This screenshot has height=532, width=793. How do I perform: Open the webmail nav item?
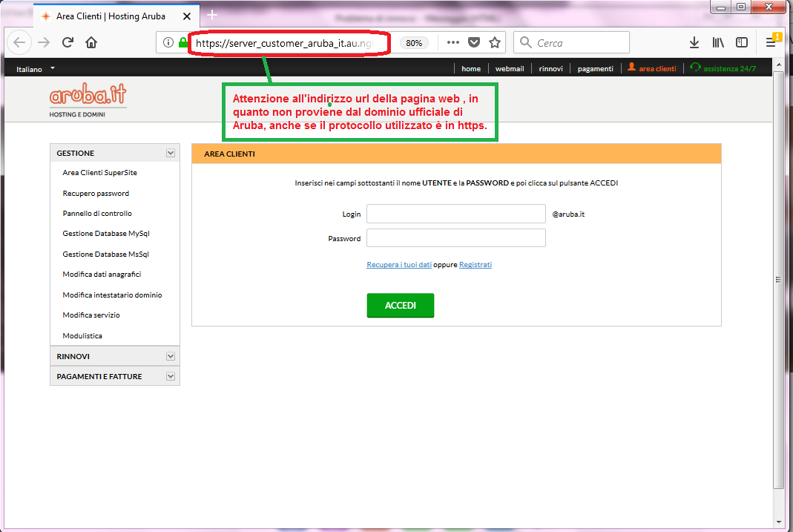click(x=510, y=69)
